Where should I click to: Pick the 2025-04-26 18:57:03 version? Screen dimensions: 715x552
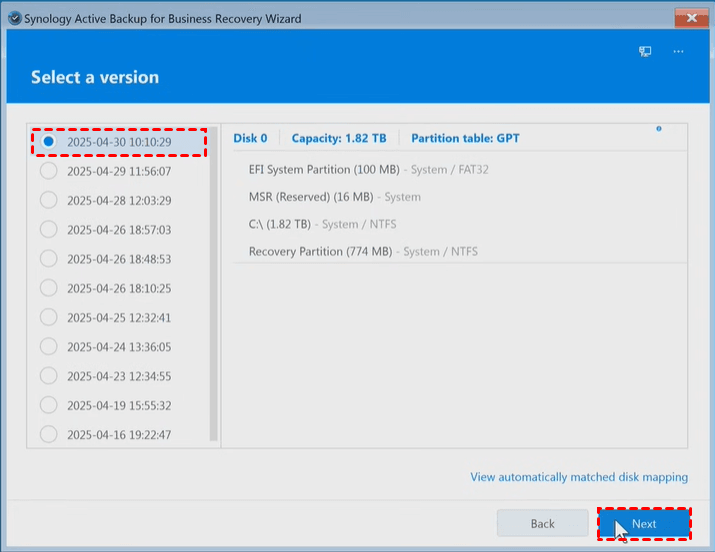click(x=49, y=229)
